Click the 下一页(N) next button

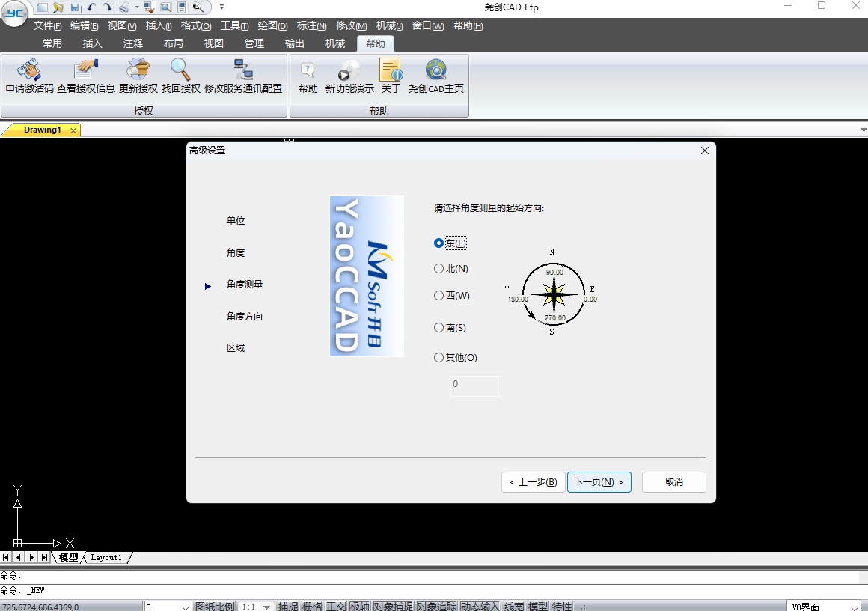tap(599, 482)
